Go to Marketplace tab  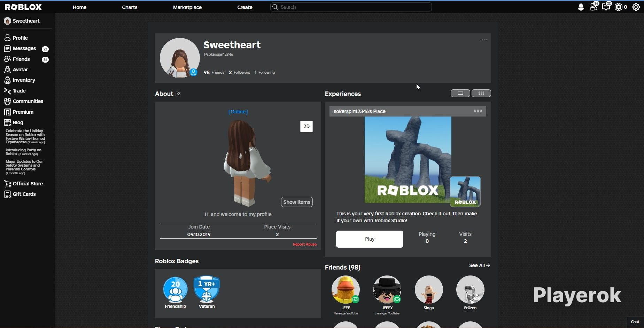(187, 7)
